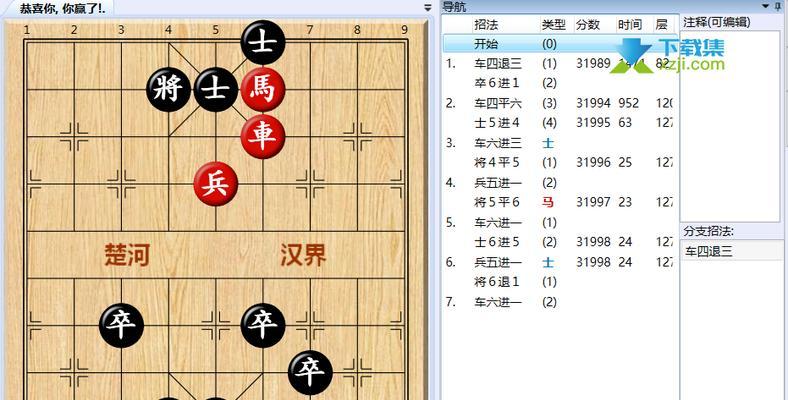Select the black 將 (general) piece
Screen dimensions: 788x400
pyautogui.click(x=168, y=89)
